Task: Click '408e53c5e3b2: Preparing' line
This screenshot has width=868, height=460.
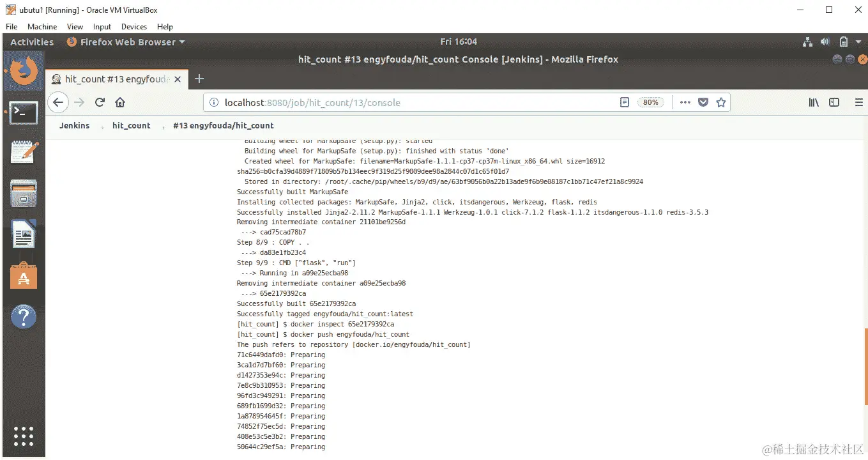Action: coord(281,437)
